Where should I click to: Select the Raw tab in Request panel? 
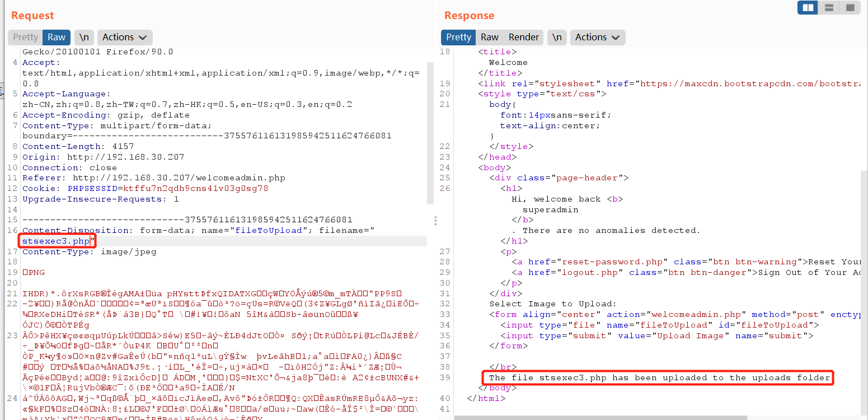click(x=57, y=37)
